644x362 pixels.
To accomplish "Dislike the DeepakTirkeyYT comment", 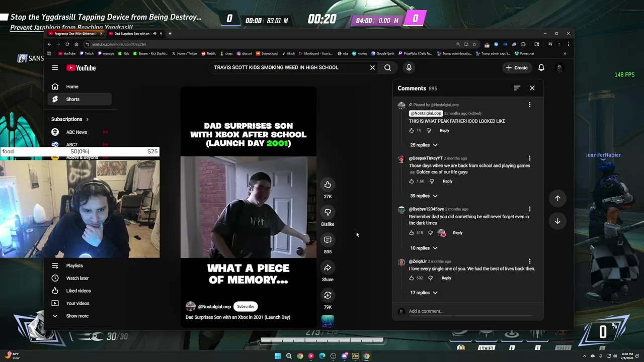I will click(x=431, y=181).
